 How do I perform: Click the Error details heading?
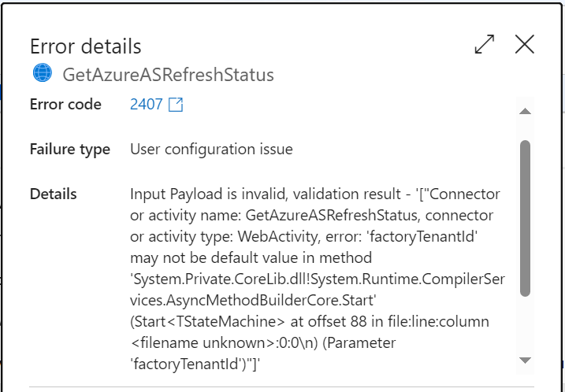pyautogui.click(x=85, y=46)
